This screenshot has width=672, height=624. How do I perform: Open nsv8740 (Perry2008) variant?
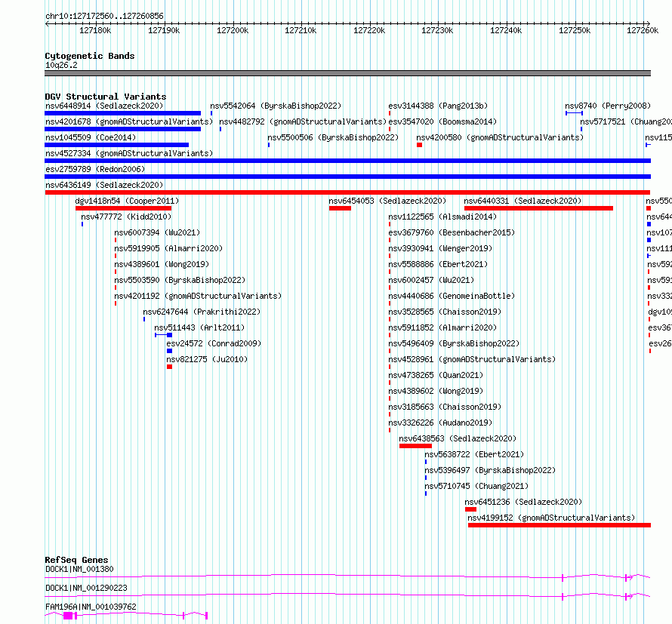[608, 106]
